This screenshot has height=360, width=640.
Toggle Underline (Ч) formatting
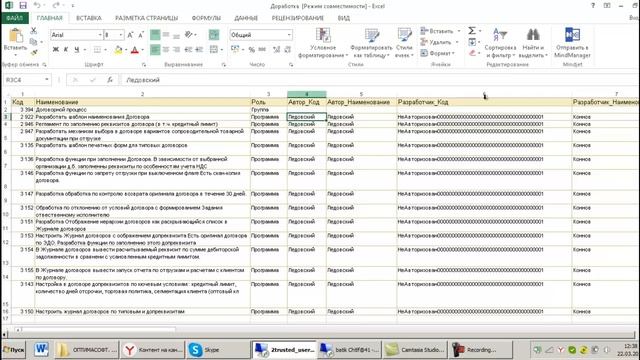(76, 50)
